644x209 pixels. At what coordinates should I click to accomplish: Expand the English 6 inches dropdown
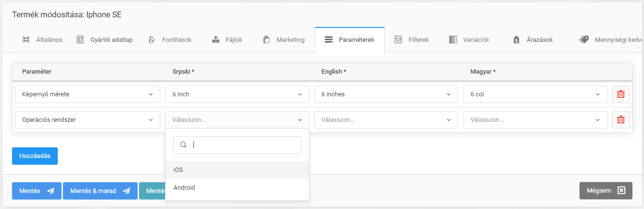(386, 94)
